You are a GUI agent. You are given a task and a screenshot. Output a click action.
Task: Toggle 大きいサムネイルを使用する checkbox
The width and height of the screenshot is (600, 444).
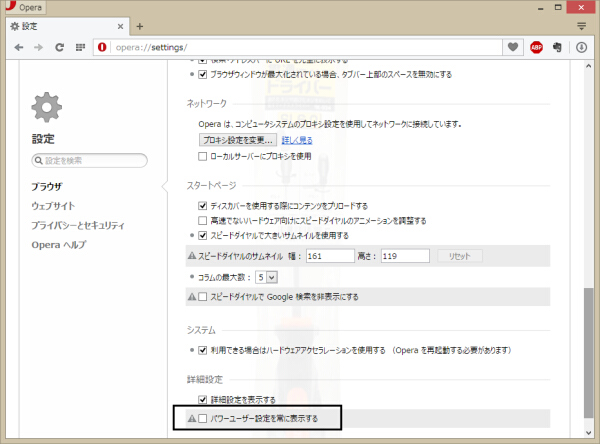pyautogui.click(x=203, y=235)
